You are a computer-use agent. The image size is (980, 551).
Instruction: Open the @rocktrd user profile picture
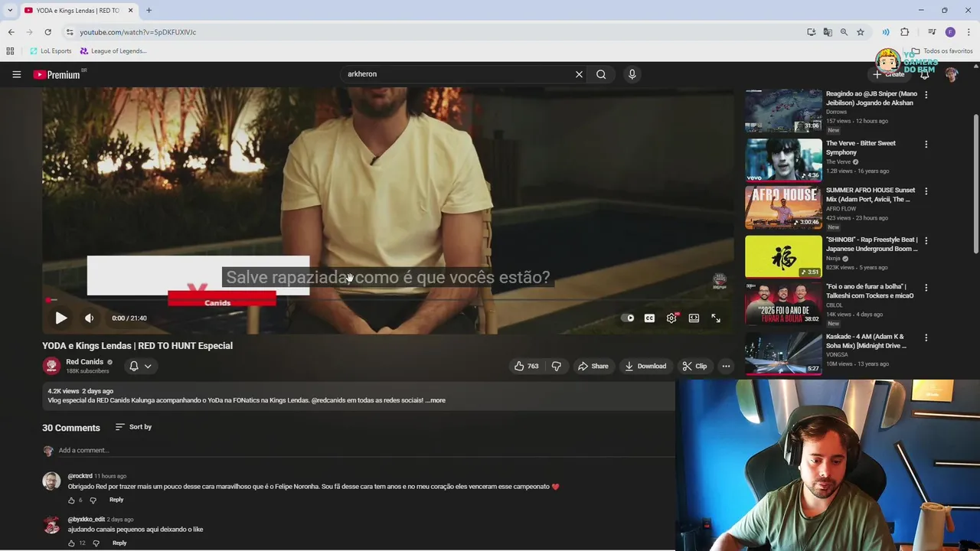[x=51, y=481]
